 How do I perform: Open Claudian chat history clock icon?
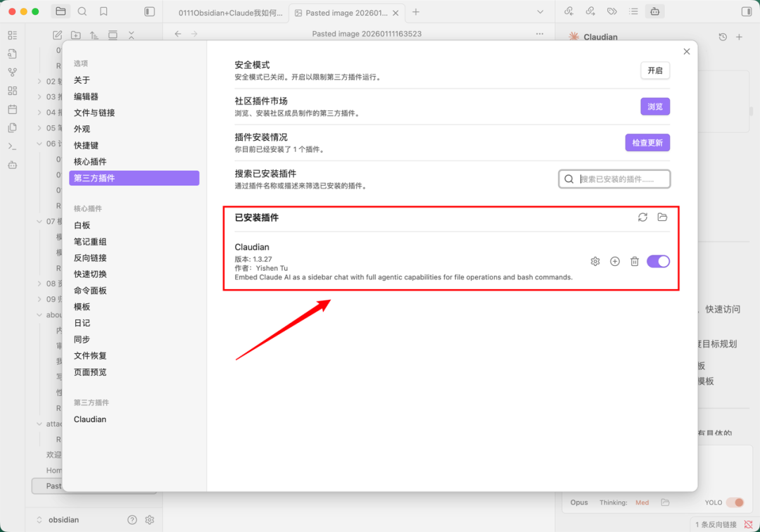[x=723, y=35]
